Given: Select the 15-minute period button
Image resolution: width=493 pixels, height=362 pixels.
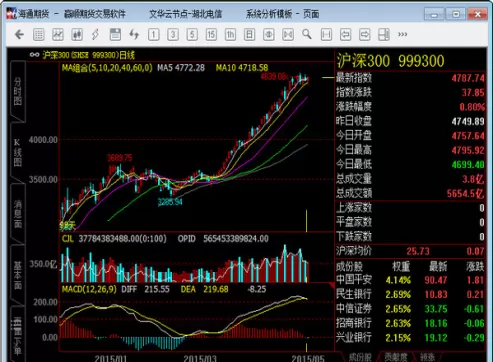Looking at the screenshot, I should coord(211,34).
